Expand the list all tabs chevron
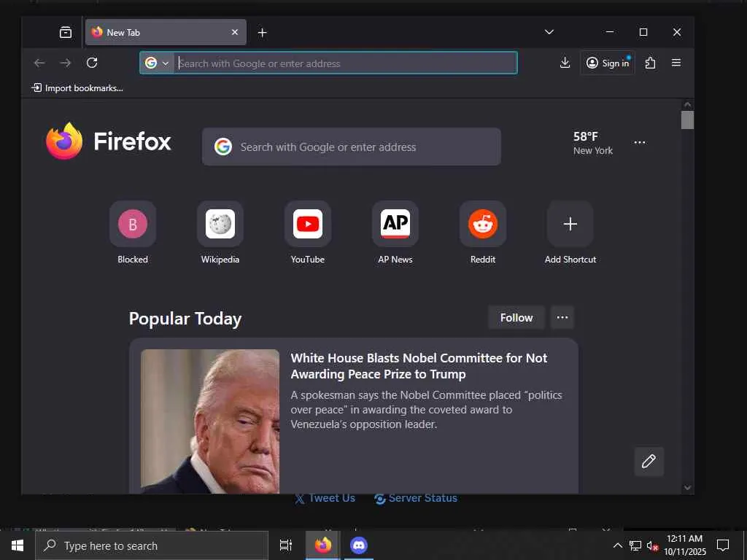747x560 pixels. [549, 32]
